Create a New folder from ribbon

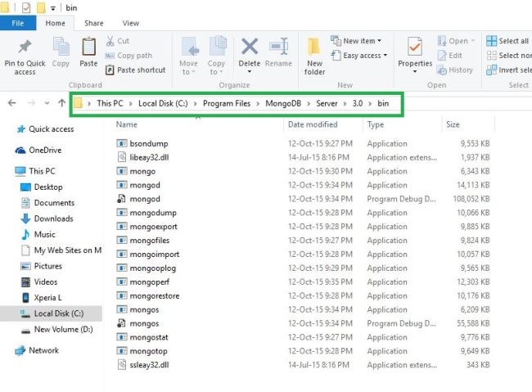pos(314,56)
